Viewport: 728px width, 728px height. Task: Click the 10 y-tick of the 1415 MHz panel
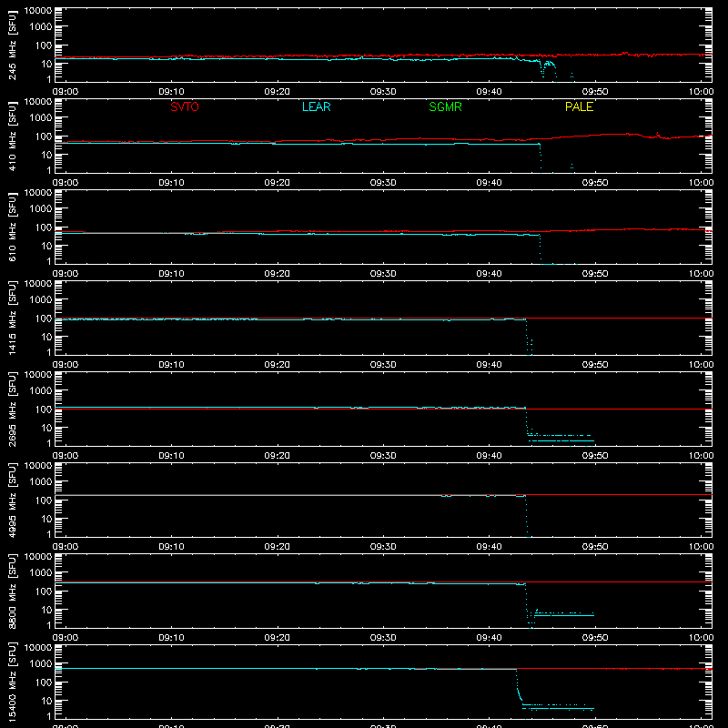pyautogui.click(x=46, y=337)
